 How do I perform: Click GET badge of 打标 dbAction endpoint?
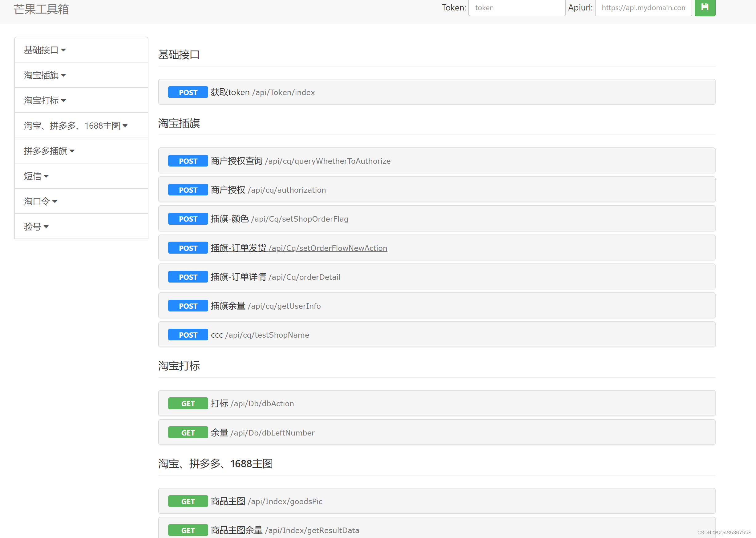tap(188, 403)
